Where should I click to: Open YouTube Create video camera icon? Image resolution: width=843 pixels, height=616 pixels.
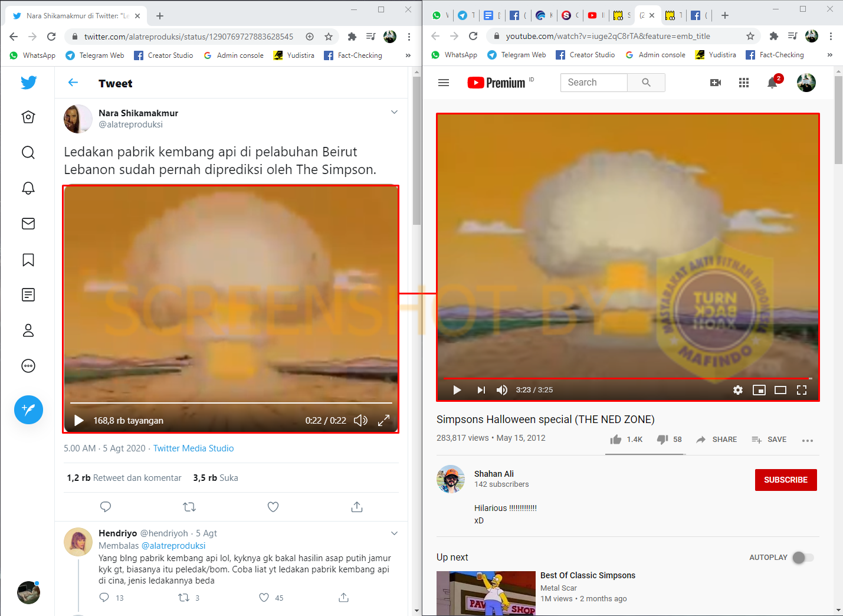716,83
